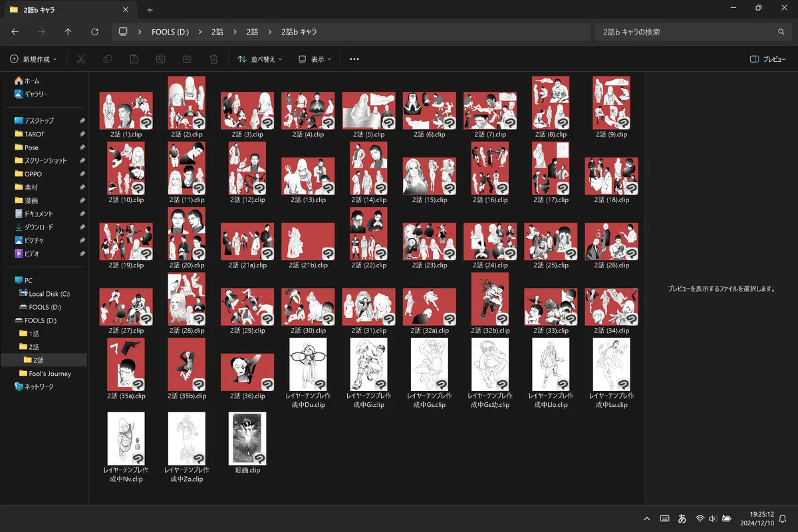Select レイヤーテンプレ作成中Du.clip thumbnail
The width and height of the screenshot is (798, 532).
click(308, 364)
